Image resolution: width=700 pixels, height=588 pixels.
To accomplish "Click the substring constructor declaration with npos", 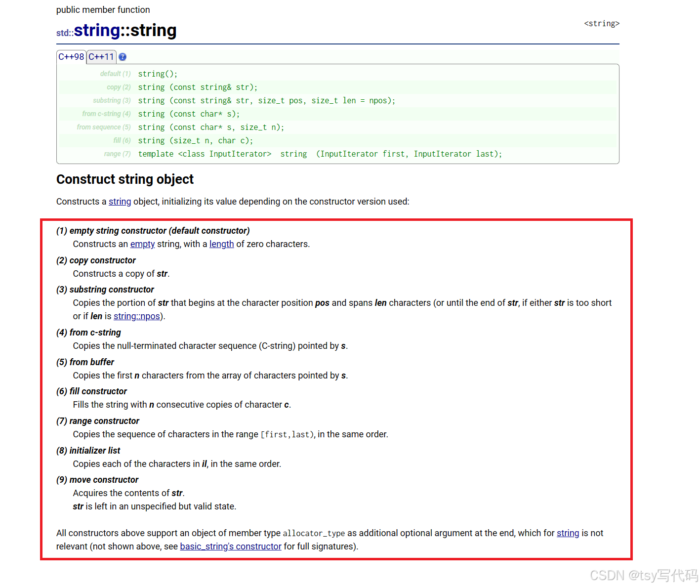I will point(267,100).
